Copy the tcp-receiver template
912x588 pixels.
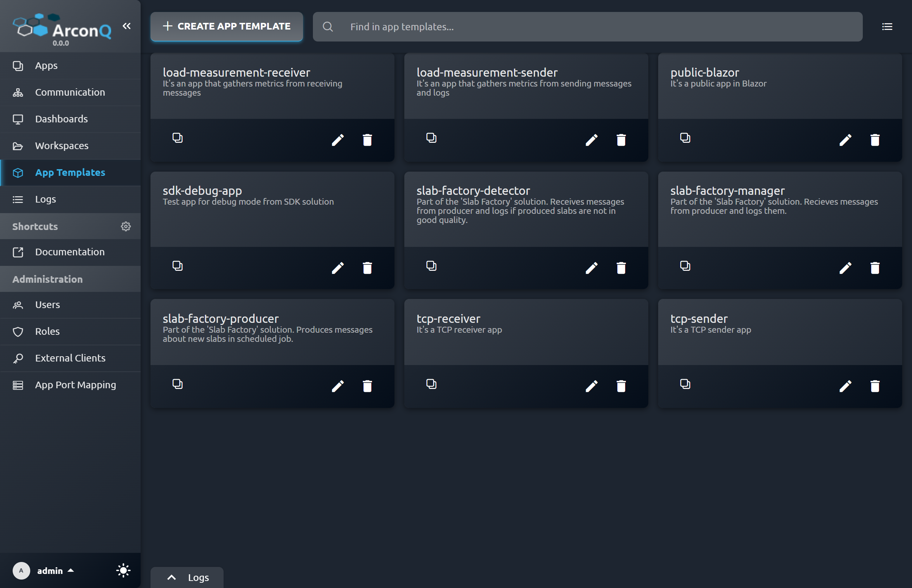(431, 384)
